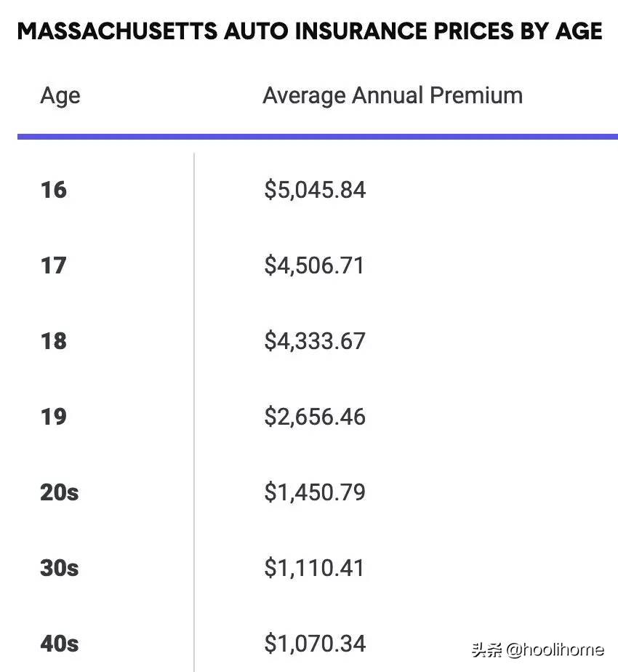Viewport: 618px width, 672px height.
Task: Click the $1,450.79 premium amount
Action: 314,493
